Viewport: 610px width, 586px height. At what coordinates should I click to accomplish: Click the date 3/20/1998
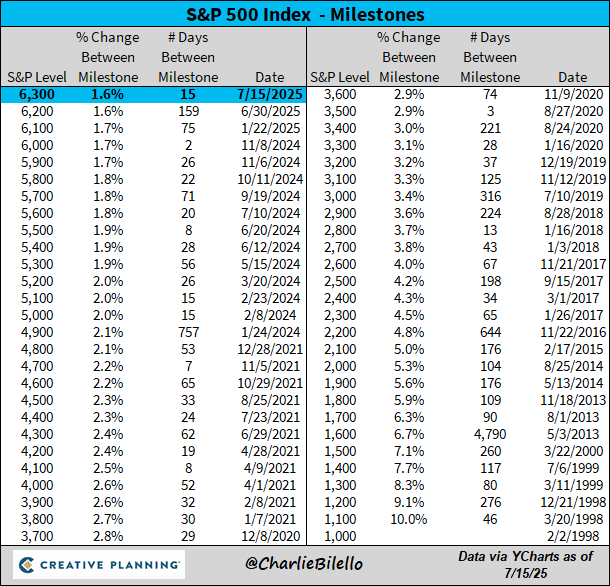[573, 519]
